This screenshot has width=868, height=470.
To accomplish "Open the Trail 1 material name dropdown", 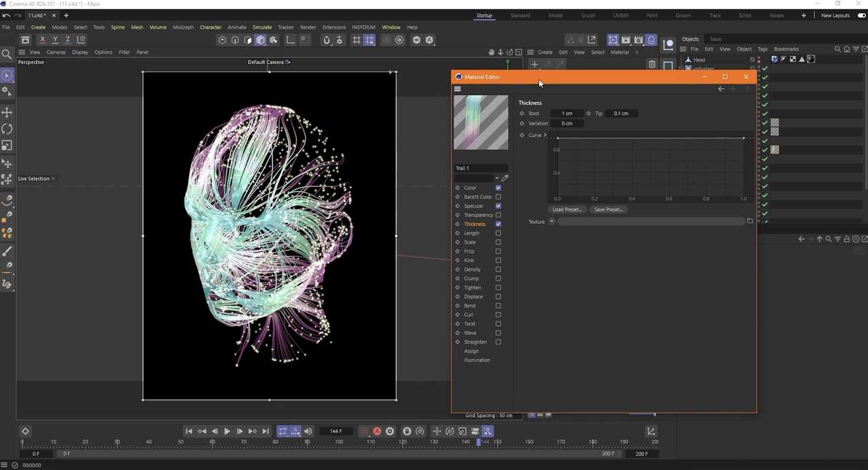I will pos(496,178).
